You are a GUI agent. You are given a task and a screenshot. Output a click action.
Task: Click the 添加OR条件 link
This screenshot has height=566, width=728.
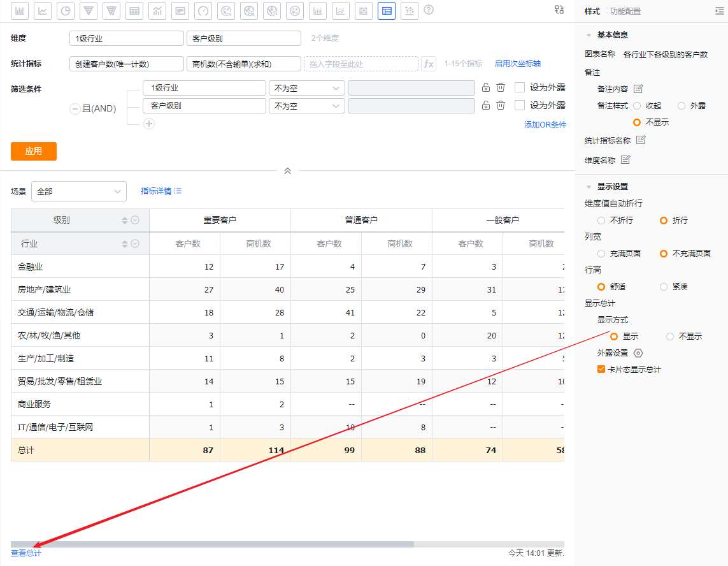[x=545, y=124]
